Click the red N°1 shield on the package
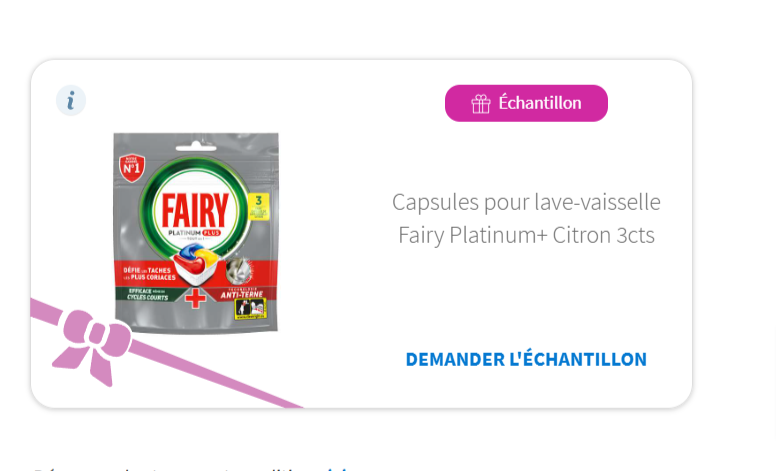 132,168
